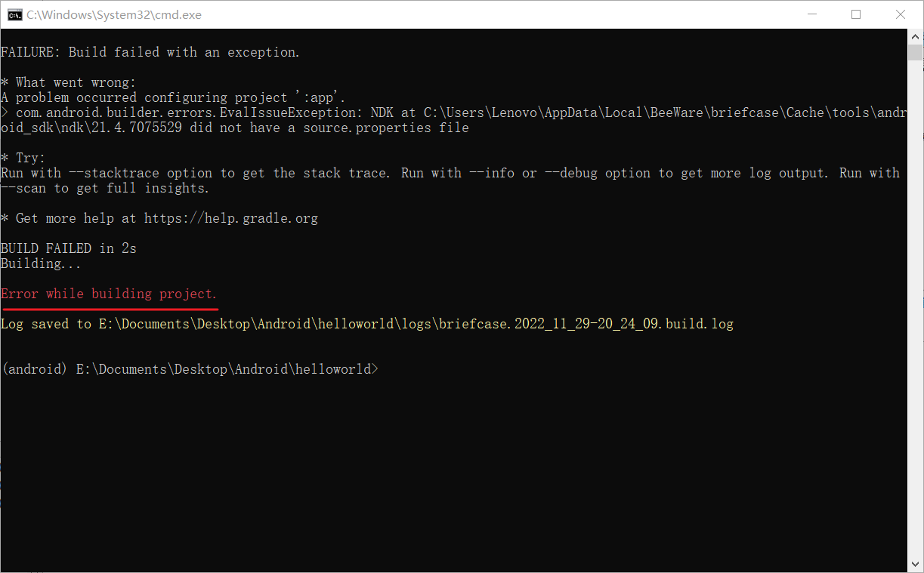Maximize the command prompt window
This screenshot has width=924, height=573.
pos(856,14)
